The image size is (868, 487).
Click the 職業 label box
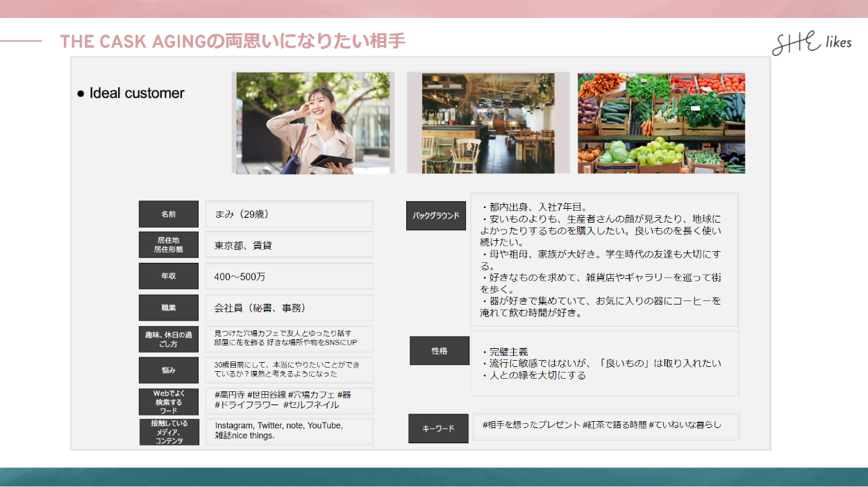click(x=169, y=307)
